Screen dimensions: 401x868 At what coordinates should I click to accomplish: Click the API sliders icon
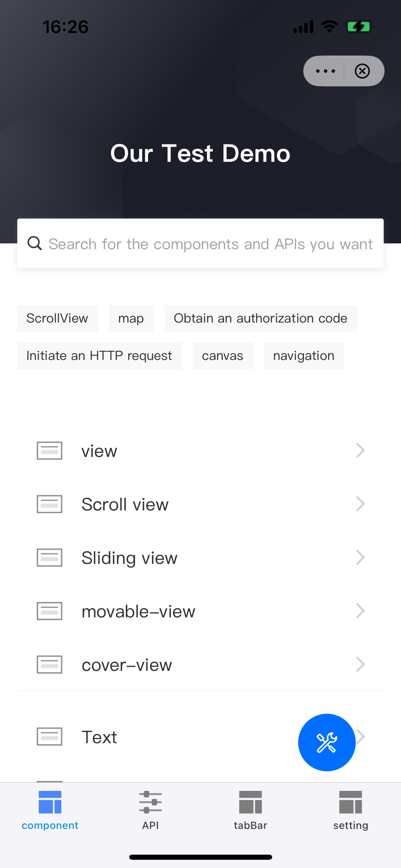(150, 802)
